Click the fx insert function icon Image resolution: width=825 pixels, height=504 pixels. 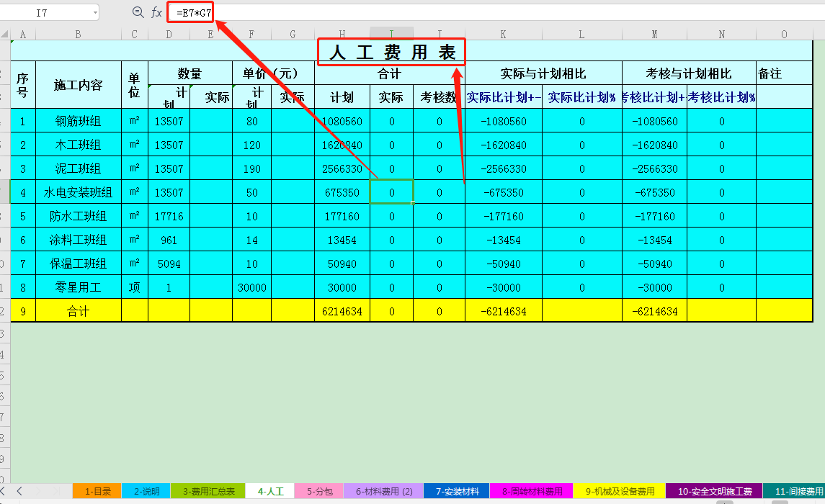tap(156, 12)
